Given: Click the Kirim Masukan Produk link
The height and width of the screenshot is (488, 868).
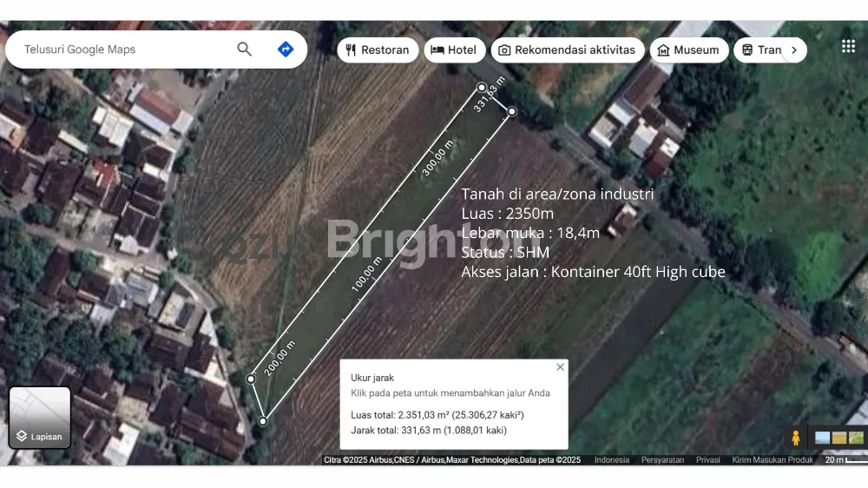Looking at the screenshot, I should (773, 460).
